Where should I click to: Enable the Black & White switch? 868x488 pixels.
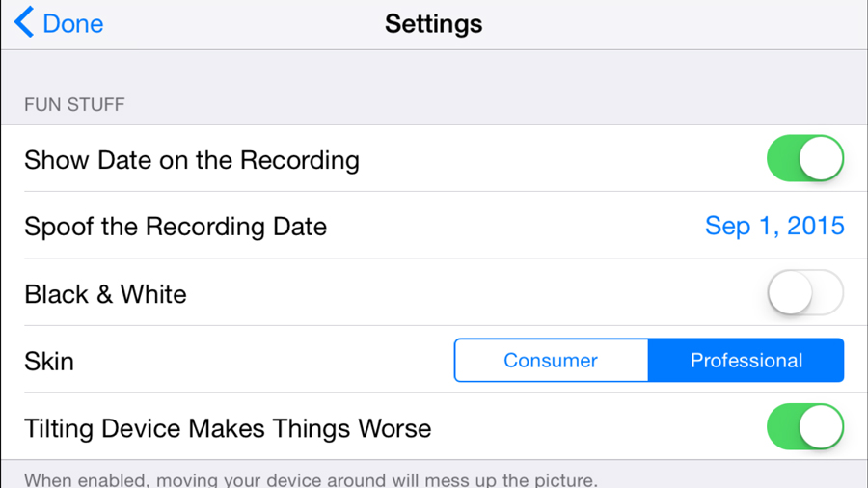804,293
